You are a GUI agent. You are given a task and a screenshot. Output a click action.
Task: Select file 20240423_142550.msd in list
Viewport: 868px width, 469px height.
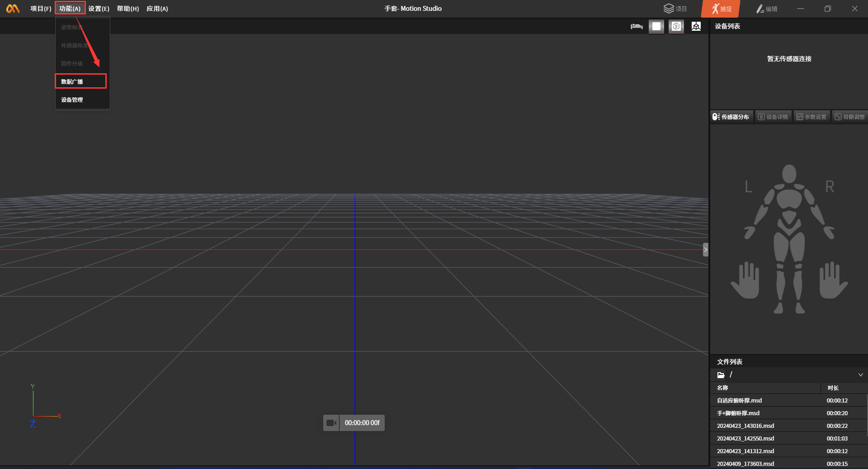pyautogui.click(x=745, y=439)
